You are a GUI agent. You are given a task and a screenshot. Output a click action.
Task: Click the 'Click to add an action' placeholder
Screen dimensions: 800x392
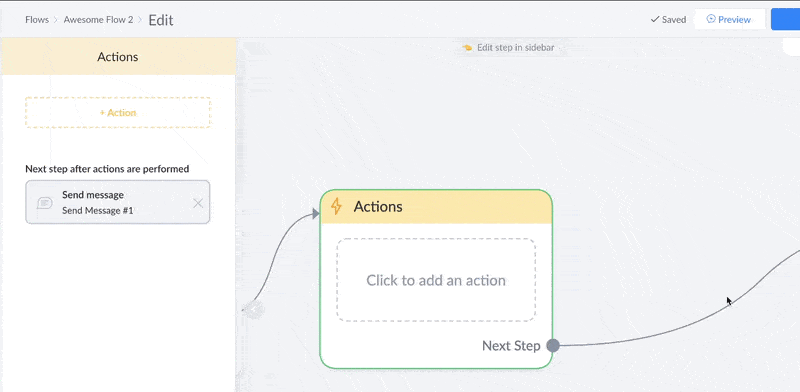436,280
